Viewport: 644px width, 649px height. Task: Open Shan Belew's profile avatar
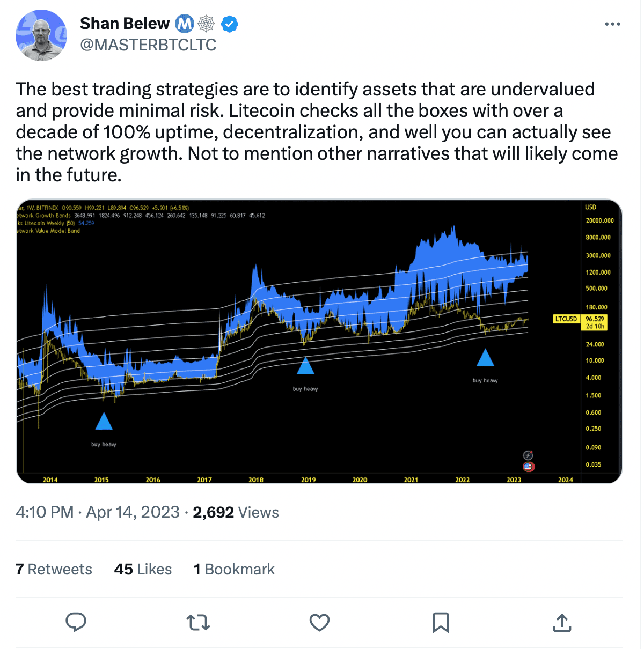pyautogui.click(x=41, y=35)
